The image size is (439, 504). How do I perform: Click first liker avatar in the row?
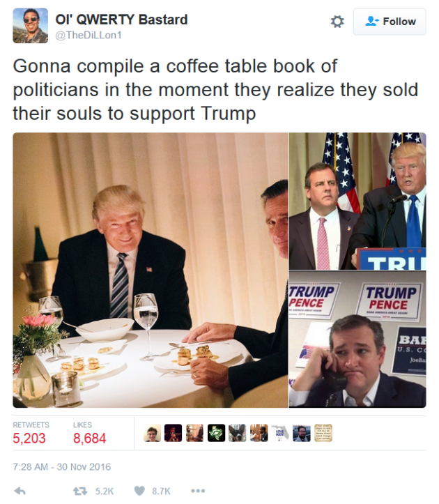[x=152, y=433]
